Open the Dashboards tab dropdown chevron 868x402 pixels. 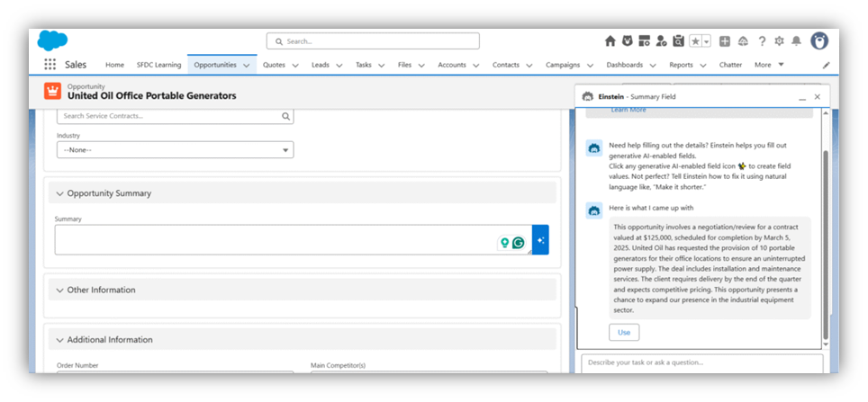click(x=653, y=66)
